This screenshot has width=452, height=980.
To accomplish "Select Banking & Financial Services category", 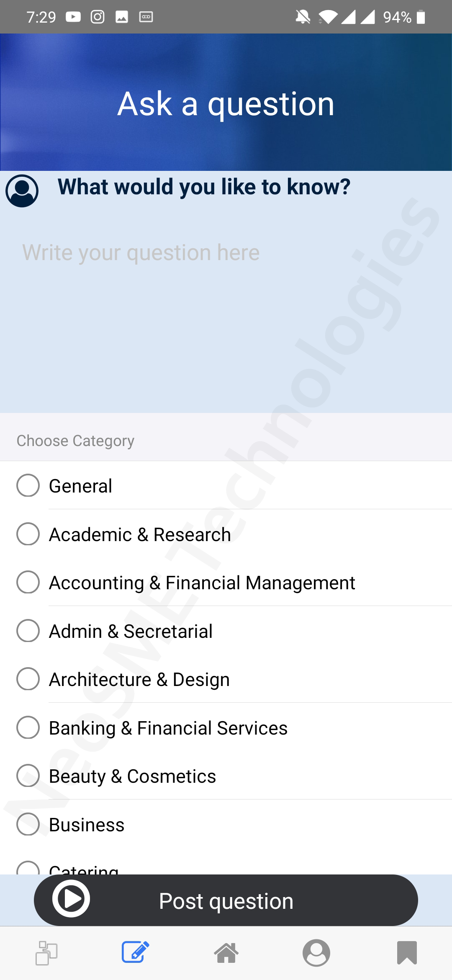I will point(28,728).
